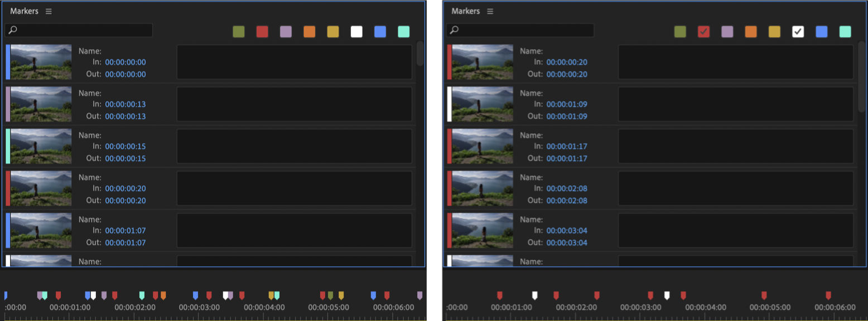868x321 pixels.
Task: Open the right Markers panel hamburger menu
Action: coord(490,11)
